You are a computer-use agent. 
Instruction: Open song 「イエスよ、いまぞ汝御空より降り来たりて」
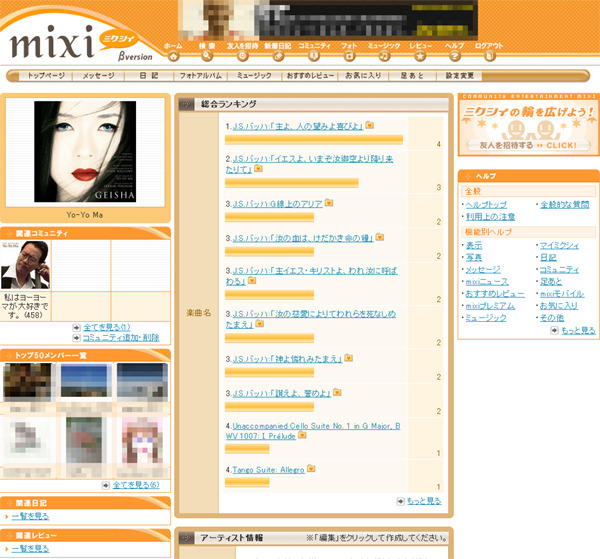point(309,164)
